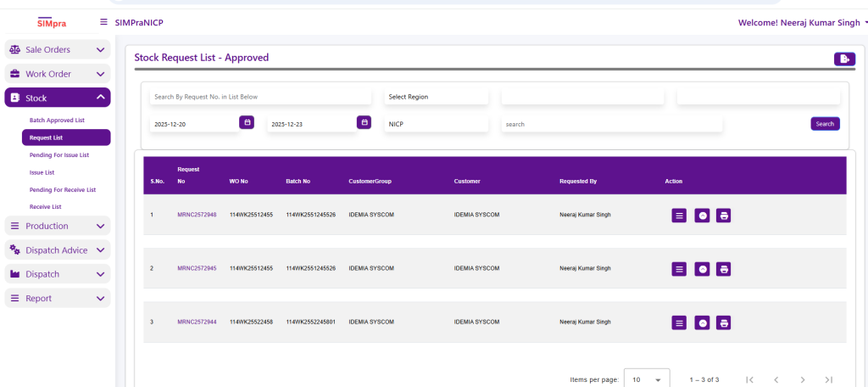868x387 pixels.
Task: Click the list details icon for MRNC2572944
Action: pyautogui.click(x=679, y=323)
